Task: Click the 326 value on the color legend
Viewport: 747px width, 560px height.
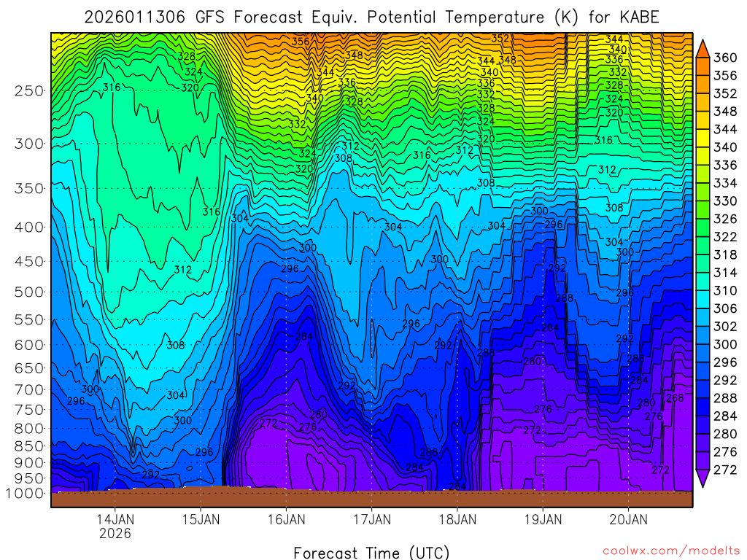Action: point(725,219)
